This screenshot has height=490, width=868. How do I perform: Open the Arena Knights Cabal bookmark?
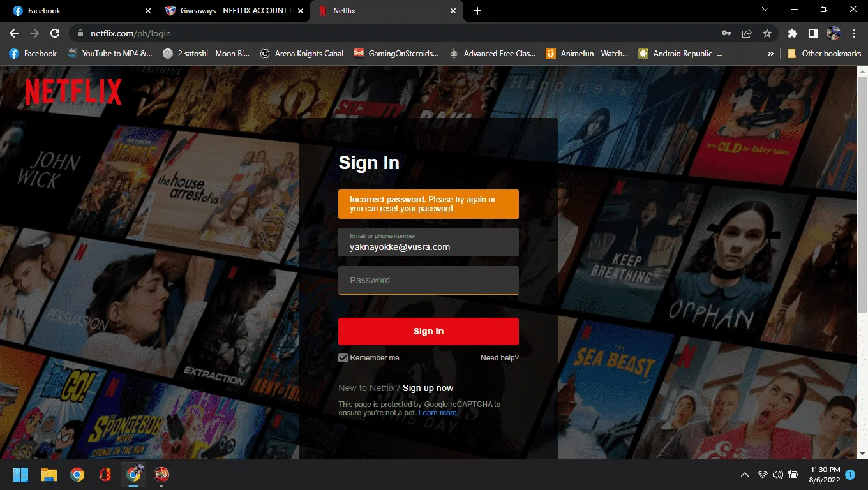(301, 54)
